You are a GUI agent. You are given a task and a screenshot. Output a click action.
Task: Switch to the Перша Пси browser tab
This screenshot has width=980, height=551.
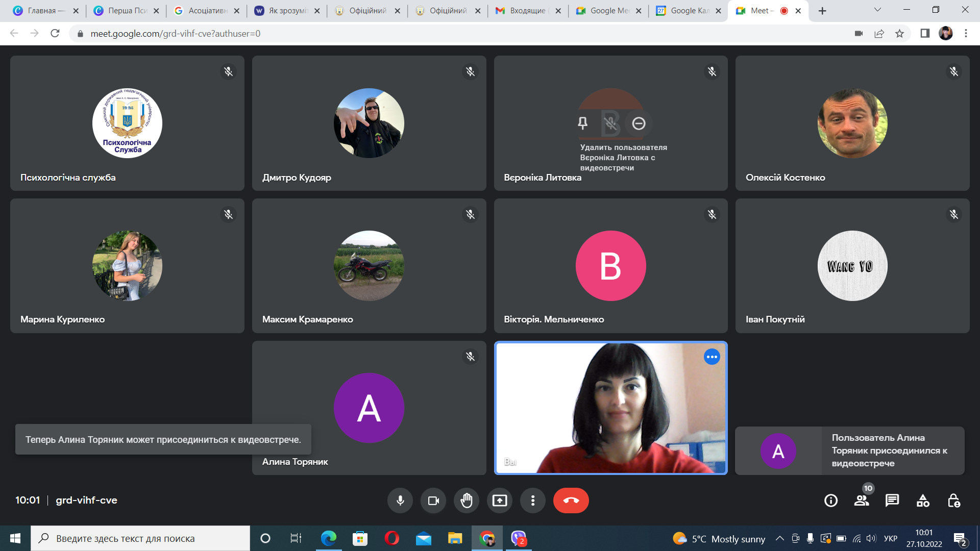point(127,11)
